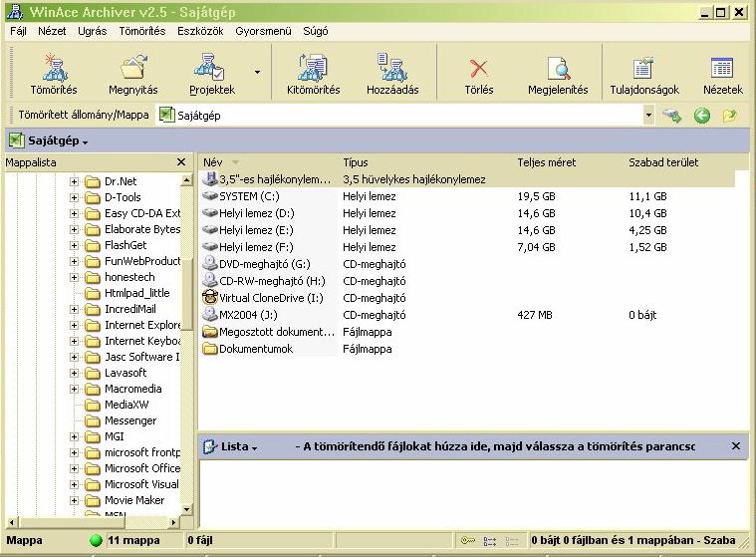Select the Dokumentumok folder icon
This screenshot has height=557, width=756.
coord(210,348)
